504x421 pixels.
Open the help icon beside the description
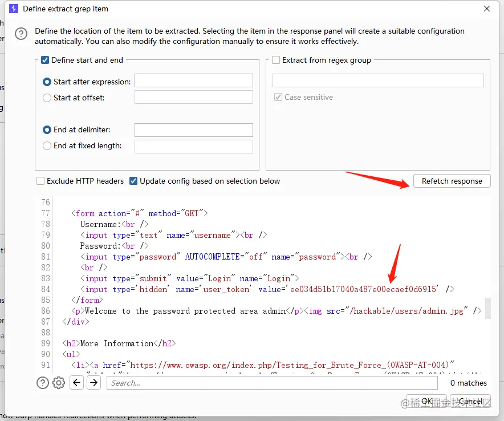21,34
